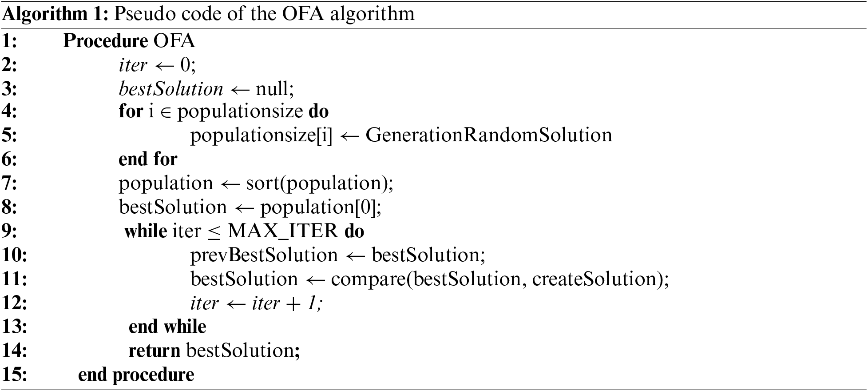Click the "for" keyword on line 4
The height and width of the screenshot is (391, 868).
click(131, 111)
